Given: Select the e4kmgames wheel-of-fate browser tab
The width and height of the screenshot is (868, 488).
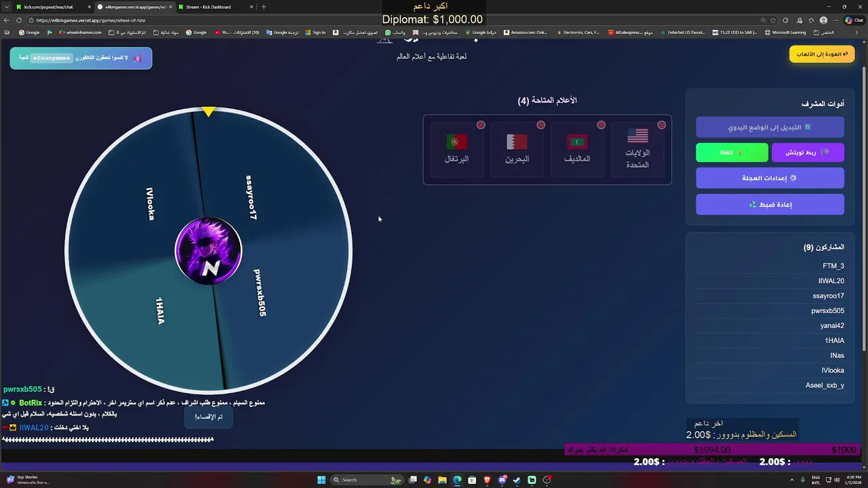Looking at the screenshot, I should 134,7.
